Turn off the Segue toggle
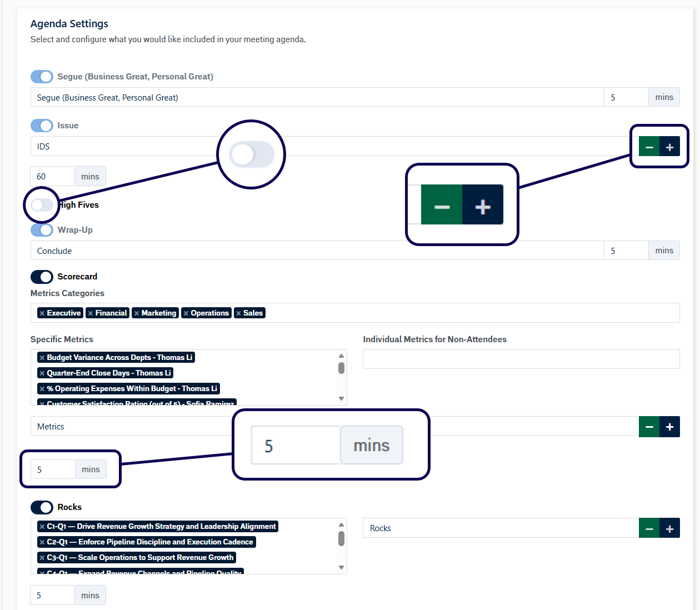Viewport: 700px width, 610px height. pos(42,77)
